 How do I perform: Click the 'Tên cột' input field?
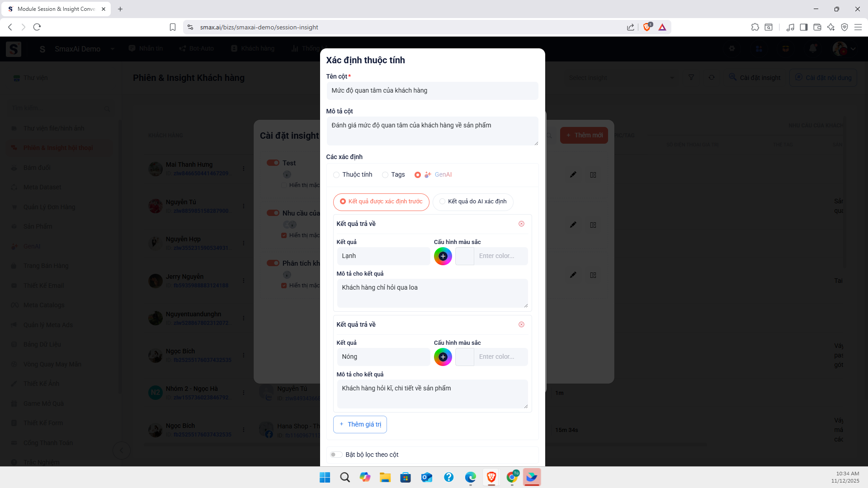(x=432, y=90)
